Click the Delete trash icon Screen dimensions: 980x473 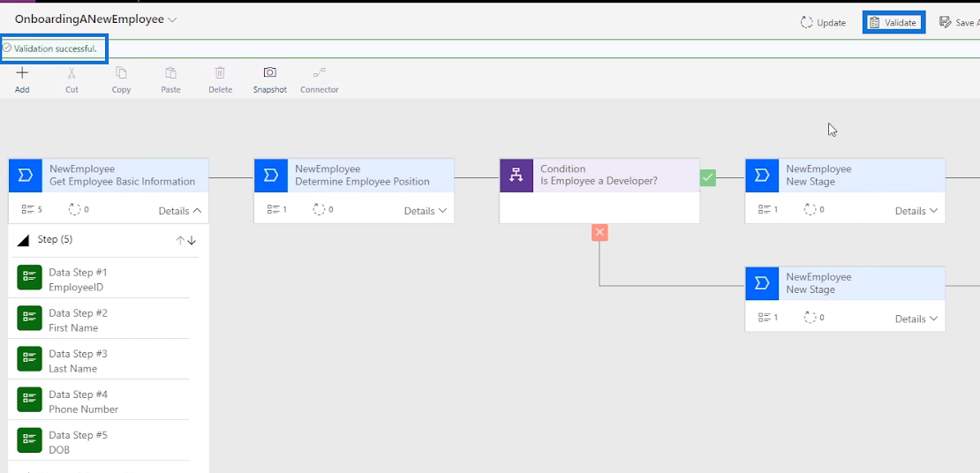pos(220,72)
